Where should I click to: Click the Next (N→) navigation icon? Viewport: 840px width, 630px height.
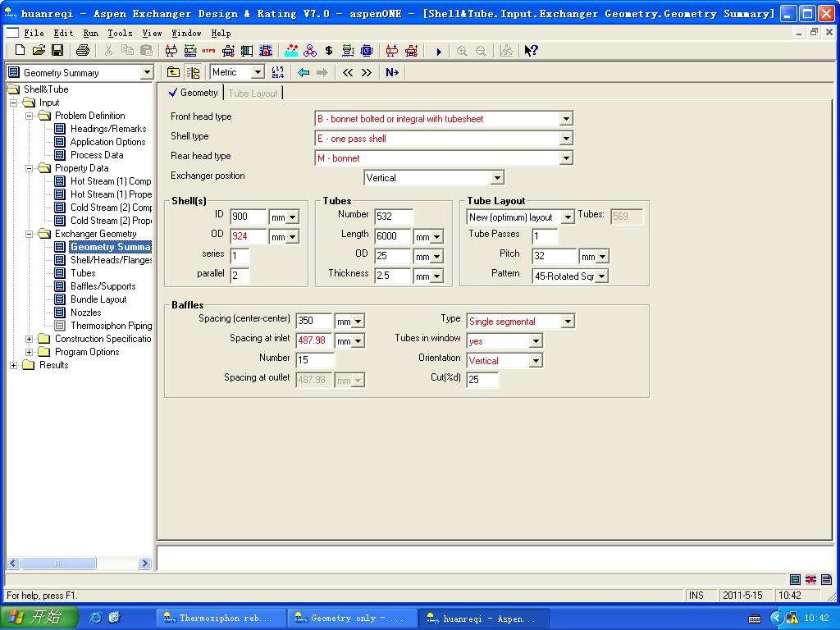pos(392,72)
